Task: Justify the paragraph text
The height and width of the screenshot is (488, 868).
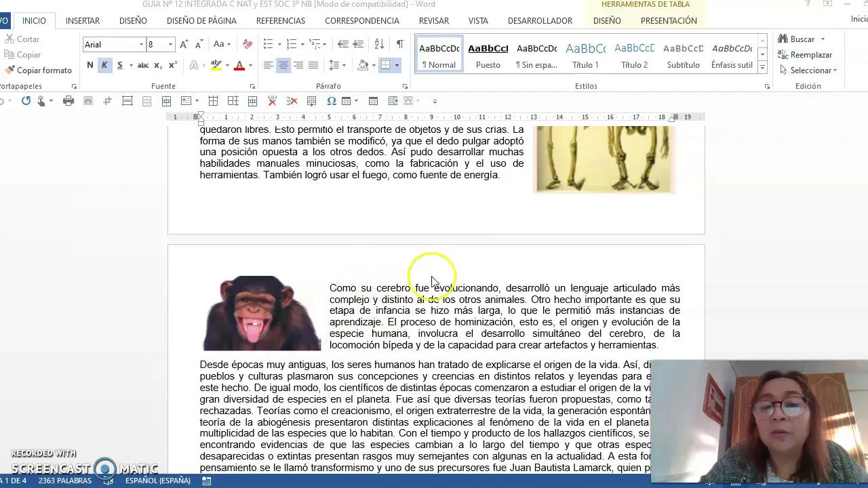Action: (313, 65)
